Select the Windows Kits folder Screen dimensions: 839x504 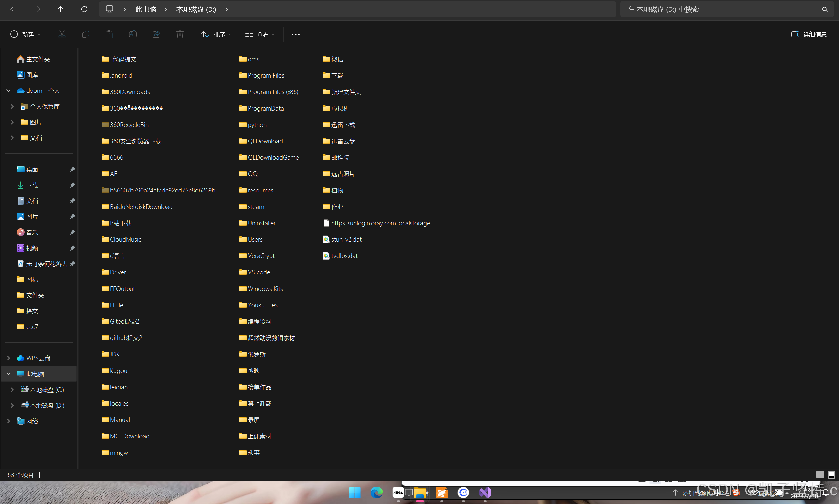[261, 289]
